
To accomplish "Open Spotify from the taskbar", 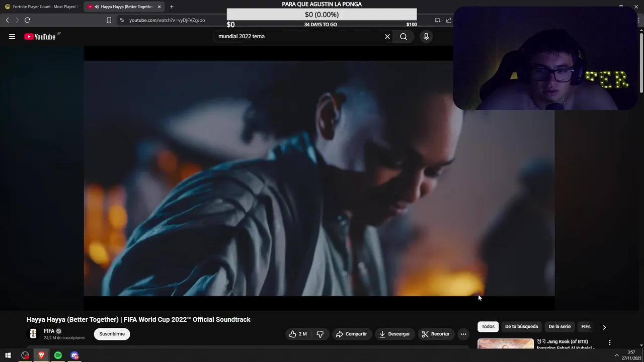I will [58, 355].
